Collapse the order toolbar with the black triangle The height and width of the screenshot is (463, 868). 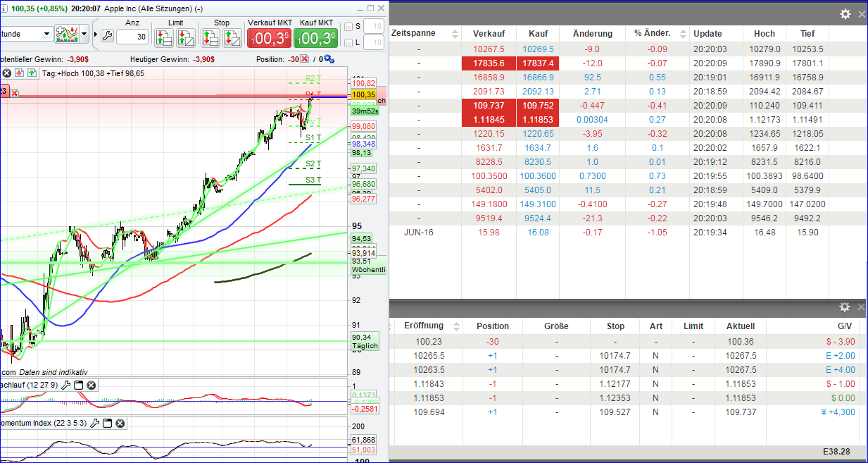tap(96, 35)
